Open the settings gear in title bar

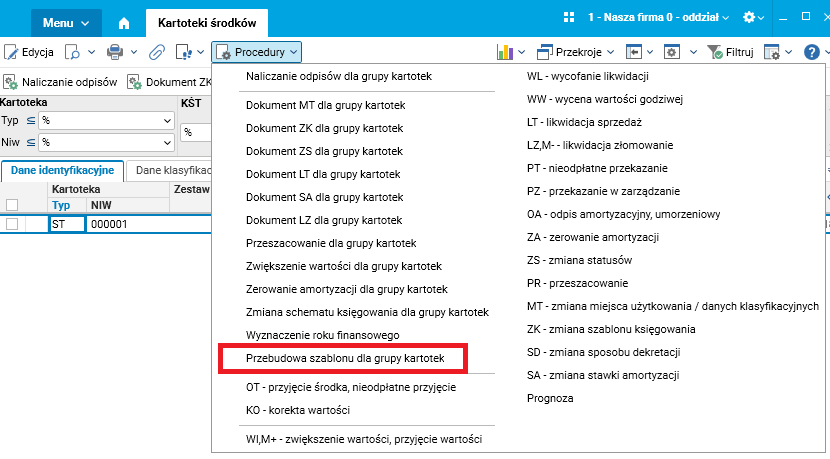(x=748, y=17)
